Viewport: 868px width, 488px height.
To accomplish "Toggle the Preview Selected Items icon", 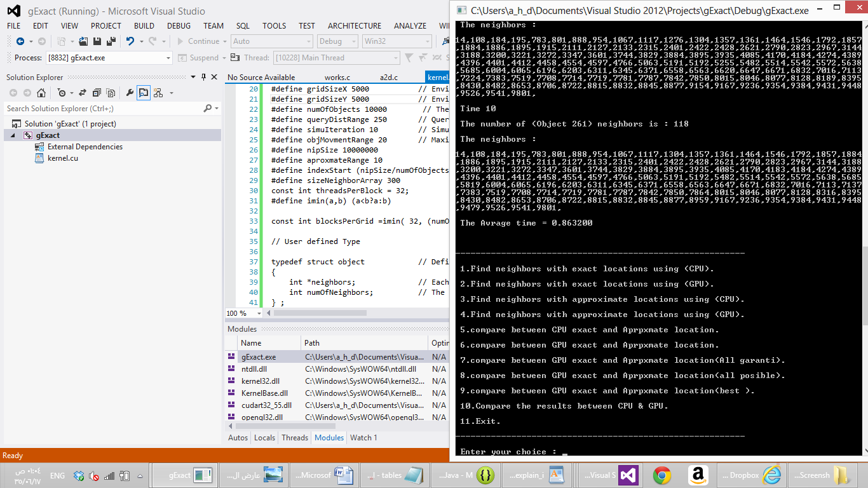I will (144, 93).
